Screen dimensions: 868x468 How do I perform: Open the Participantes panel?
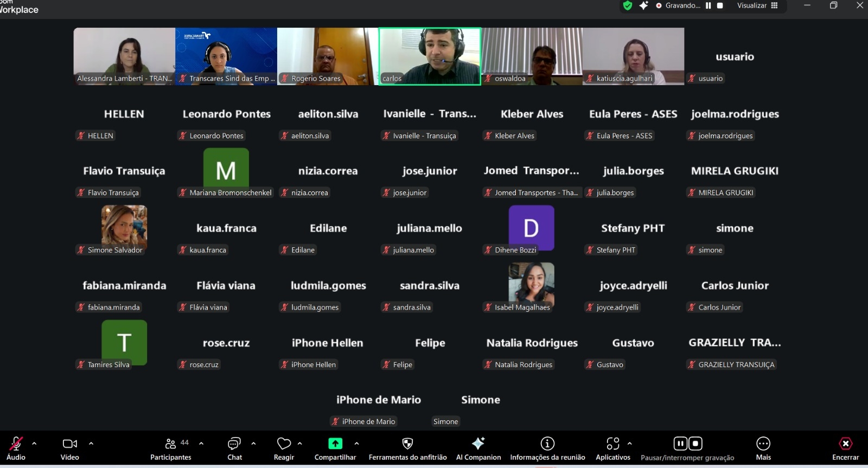(170, 448)
